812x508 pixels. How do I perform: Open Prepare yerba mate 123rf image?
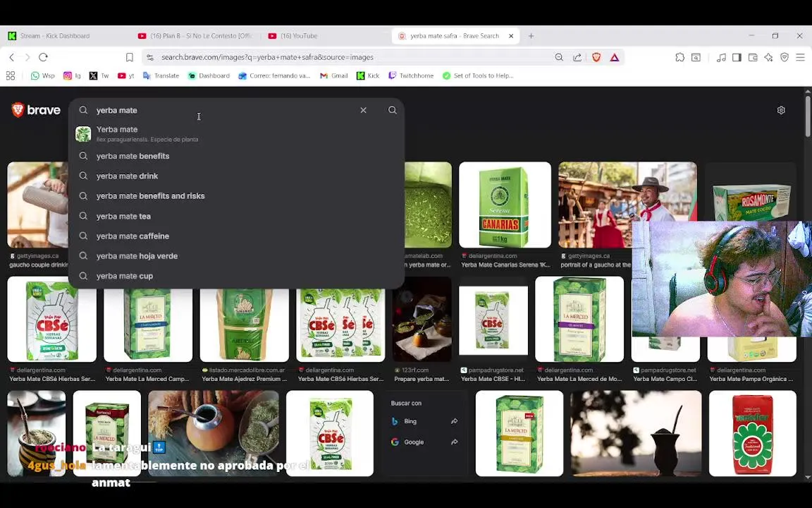422,320
